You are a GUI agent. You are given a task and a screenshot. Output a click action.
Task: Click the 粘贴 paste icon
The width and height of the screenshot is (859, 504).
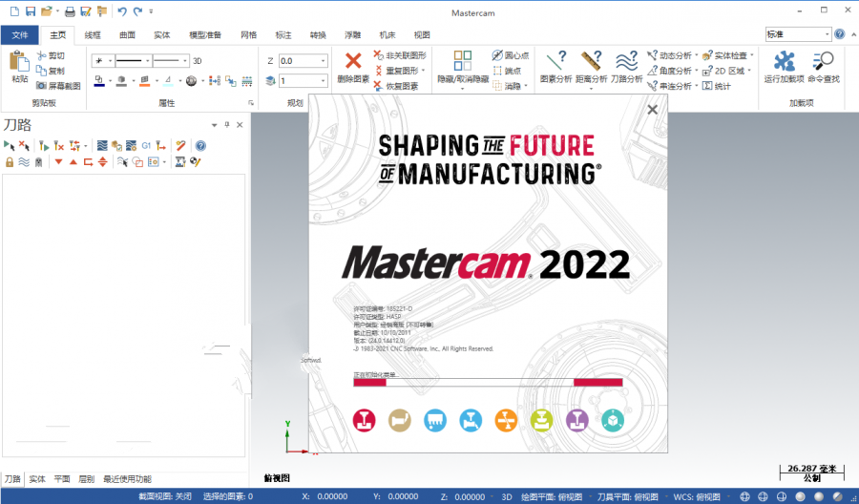click(20, 62)
